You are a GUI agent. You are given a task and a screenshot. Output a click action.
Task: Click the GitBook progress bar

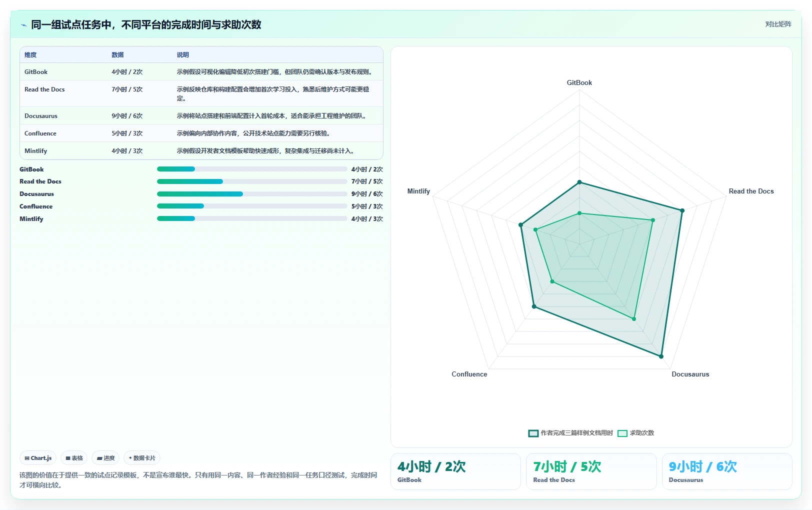(x=252, y=169)
